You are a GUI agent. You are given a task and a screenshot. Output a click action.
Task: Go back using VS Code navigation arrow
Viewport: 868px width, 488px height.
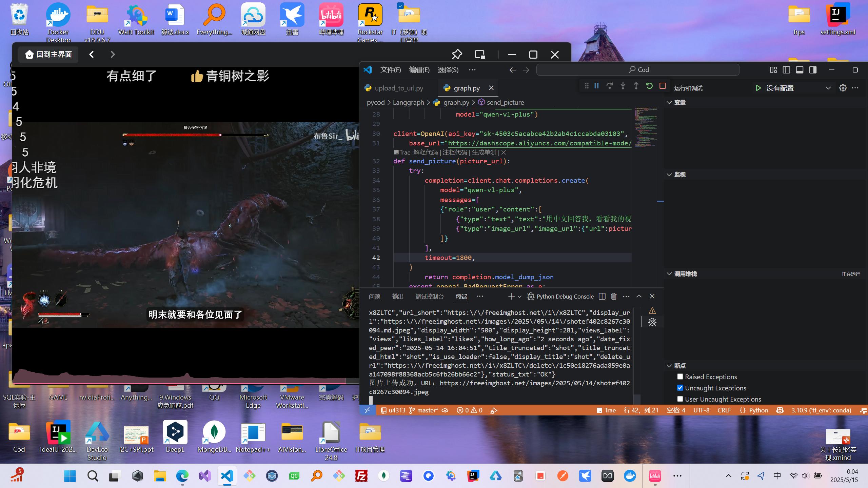(512, 70)
